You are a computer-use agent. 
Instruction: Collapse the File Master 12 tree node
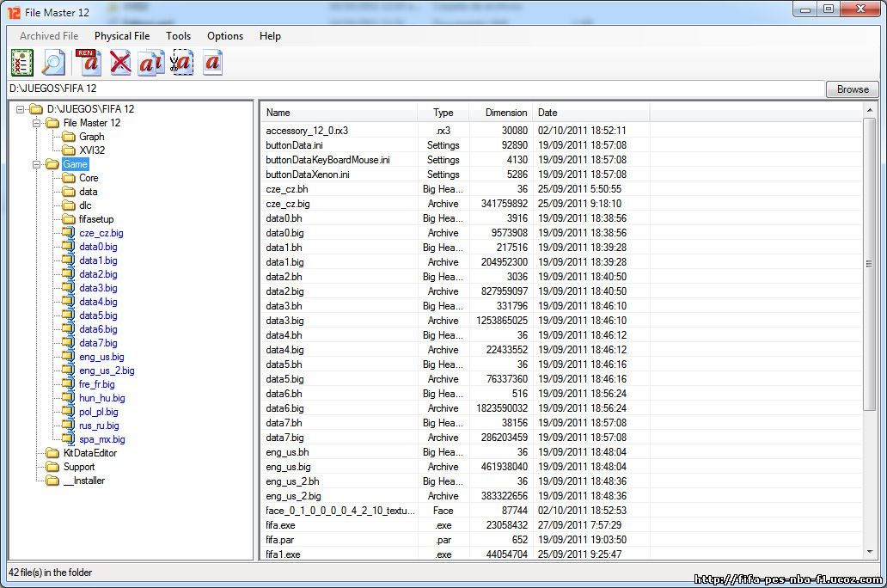tap(36, 123)
